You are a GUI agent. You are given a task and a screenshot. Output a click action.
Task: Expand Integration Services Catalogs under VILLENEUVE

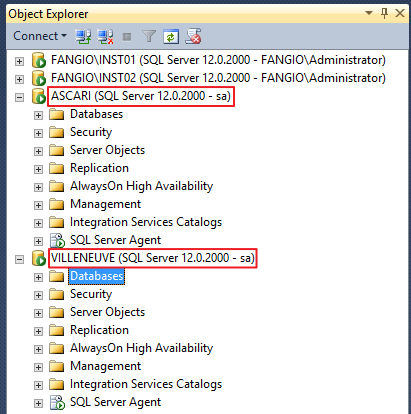click(x=38, y=385)
